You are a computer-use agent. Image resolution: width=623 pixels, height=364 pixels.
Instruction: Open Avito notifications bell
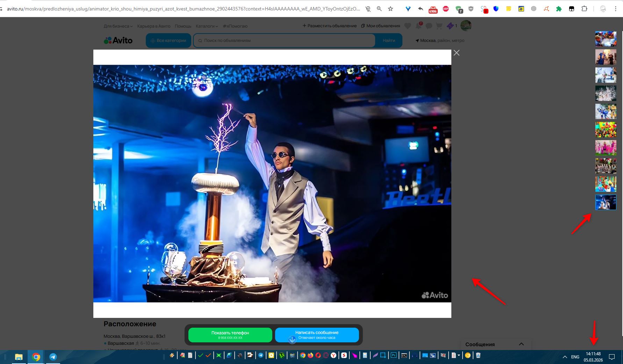(x=418, y=26)
